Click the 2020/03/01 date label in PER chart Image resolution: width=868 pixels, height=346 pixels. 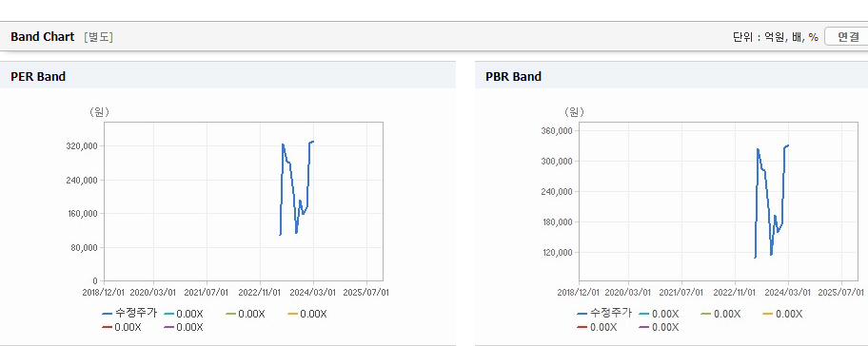[154, 293]
